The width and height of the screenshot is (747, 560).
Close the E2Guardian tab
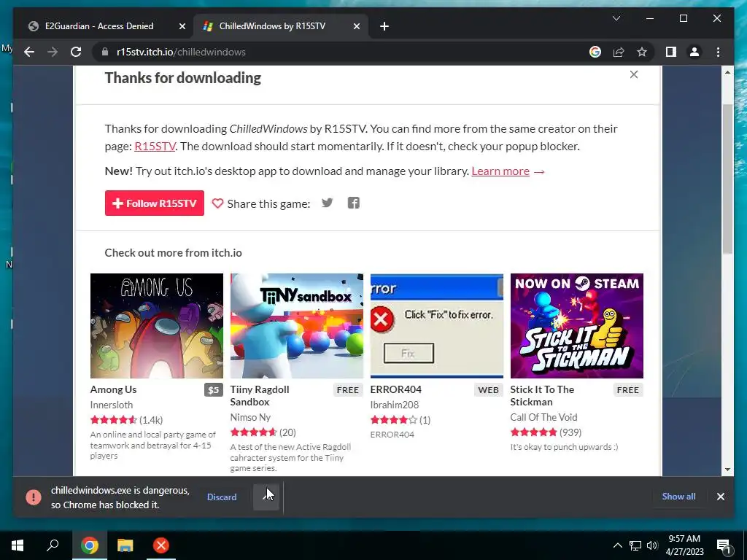pos(182,26)
